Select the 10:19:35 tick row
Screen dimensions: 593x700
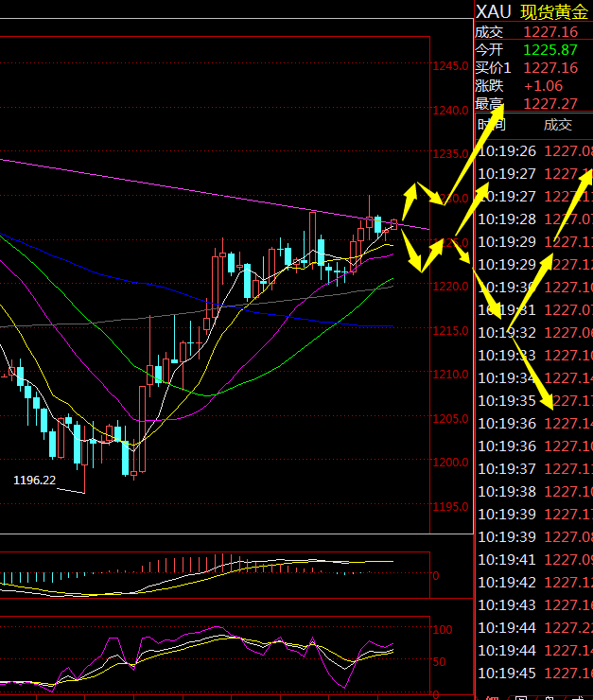coord(534,401)
